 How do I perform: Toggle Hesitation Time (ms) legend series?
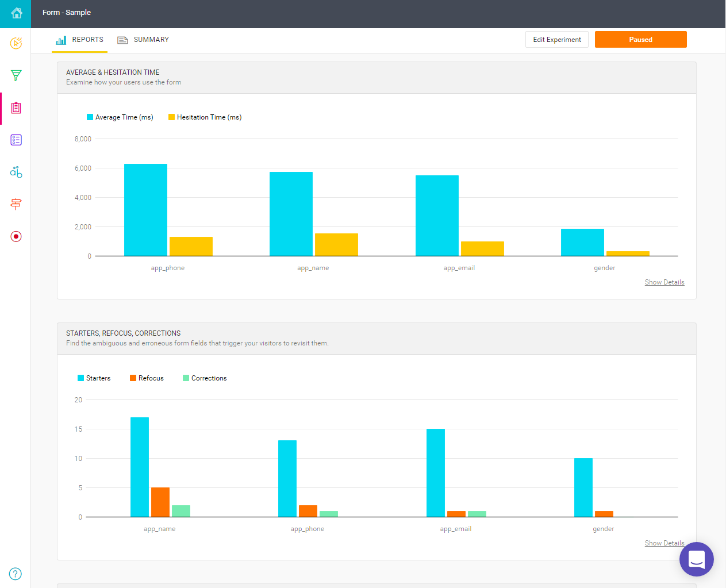(205, 117)
